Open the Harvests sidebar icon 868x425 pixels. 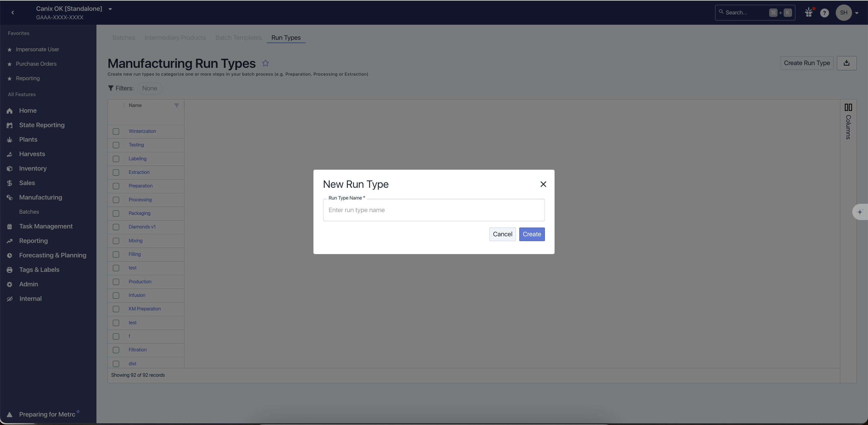9,154
